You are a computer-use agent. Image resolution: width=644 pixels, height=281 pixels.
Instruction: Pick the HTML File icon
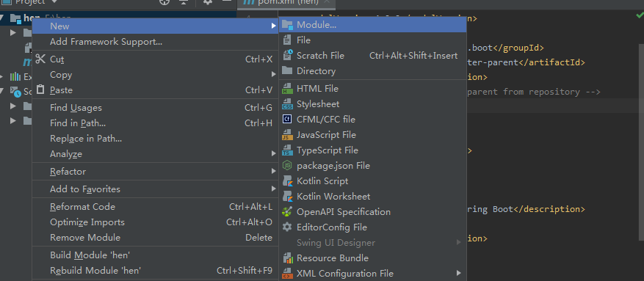(x=288, y=89)
